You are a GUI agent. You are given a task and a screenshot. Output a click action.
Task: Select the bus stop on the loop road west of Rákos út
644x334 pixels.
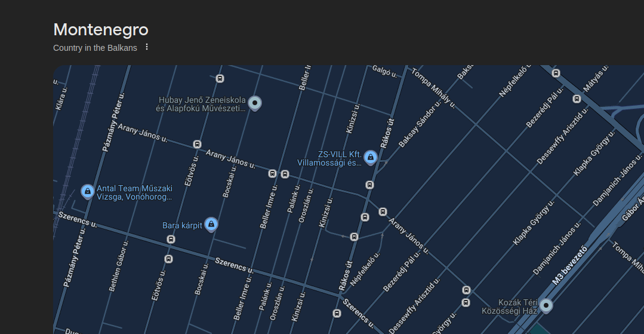pos(354,237)
